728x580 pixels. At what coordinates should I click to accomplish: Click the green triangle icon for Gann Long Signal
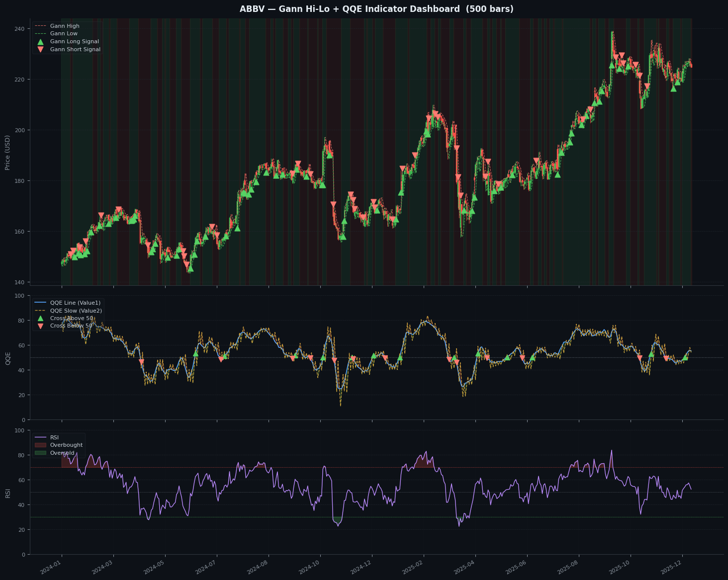[40, 42]
